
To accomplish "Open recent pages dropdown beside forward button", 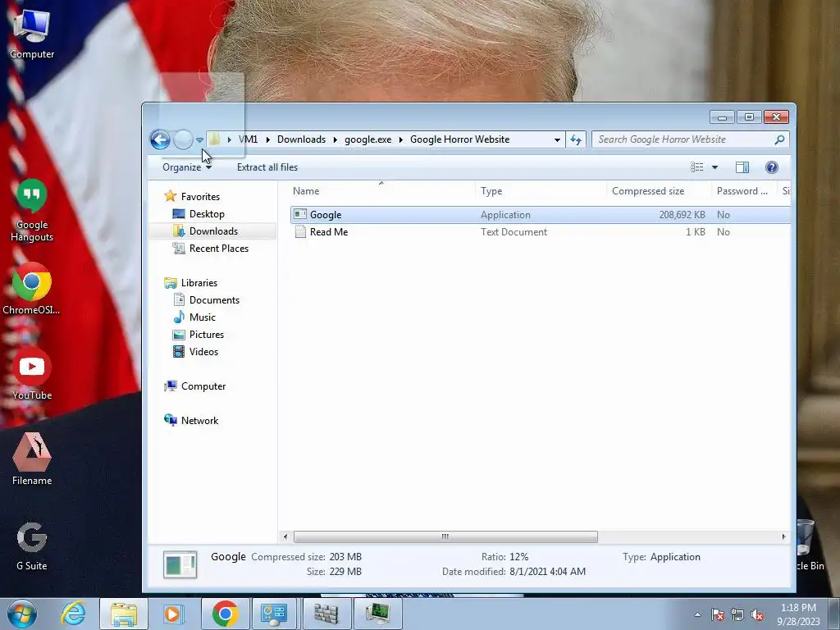I will 199,140.
